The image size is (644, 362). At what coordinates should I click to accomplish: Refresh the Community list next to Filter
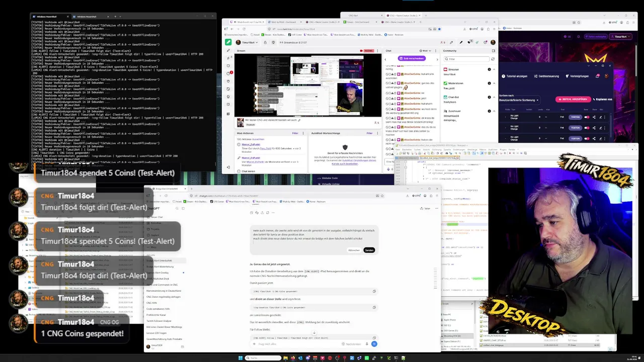pyautogui.click(x=493, y=59)
